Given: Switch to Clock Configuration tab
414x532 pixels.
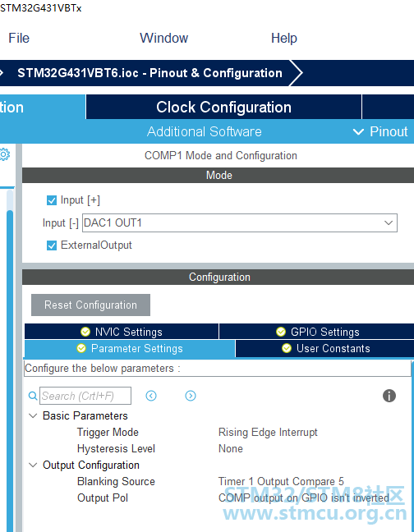Looking at the screenshot, I should point(223,108).
